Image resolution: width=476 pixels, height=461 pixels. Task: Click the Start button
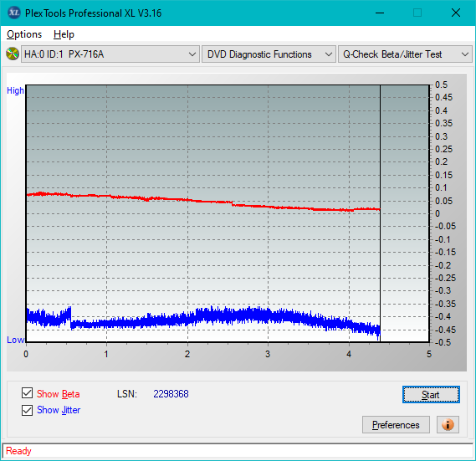pos(431,395)
